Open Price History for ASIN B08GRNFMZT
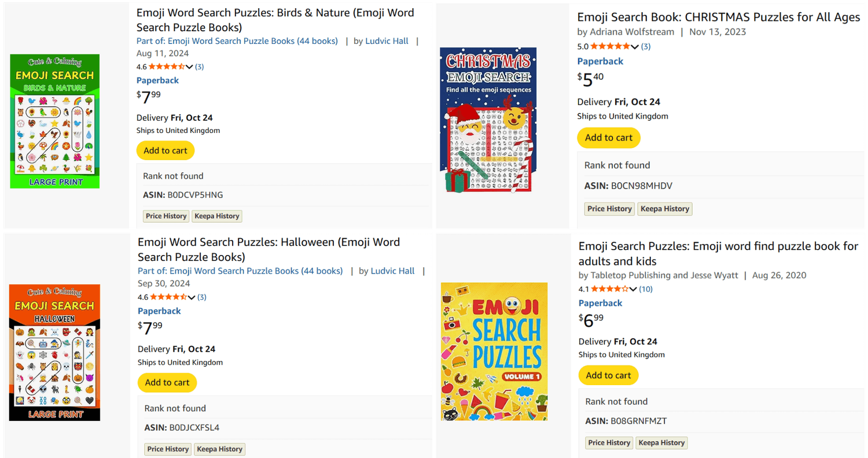Screen dimensions: 868x458 [609, 443]
